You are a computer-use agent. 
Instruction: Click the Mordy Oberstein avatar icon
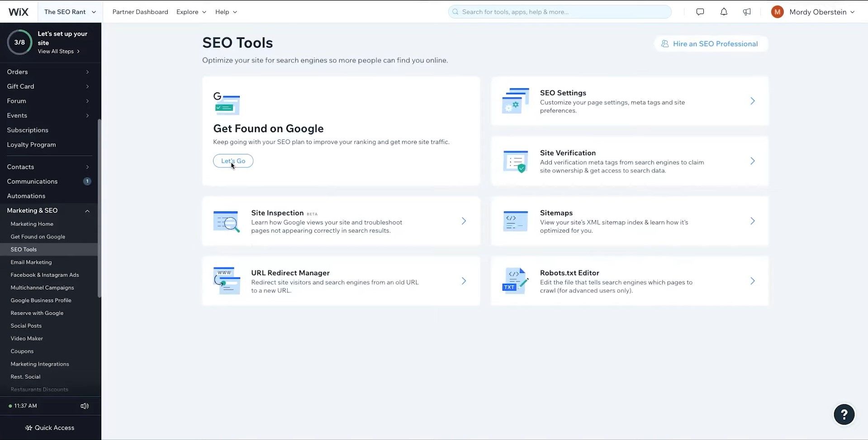(x=777, y=12)
